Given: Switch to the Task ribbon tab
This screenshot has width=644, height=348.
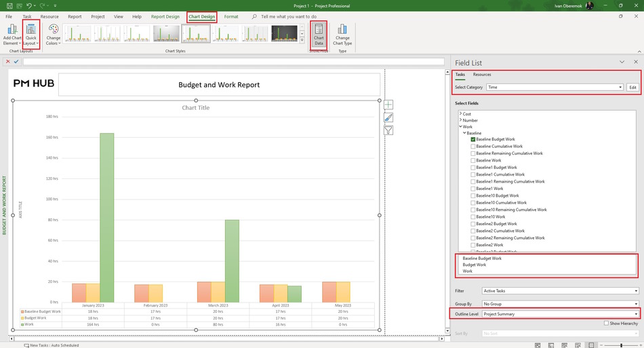Looking at the screenshot, I should click(x=27, y=16).
